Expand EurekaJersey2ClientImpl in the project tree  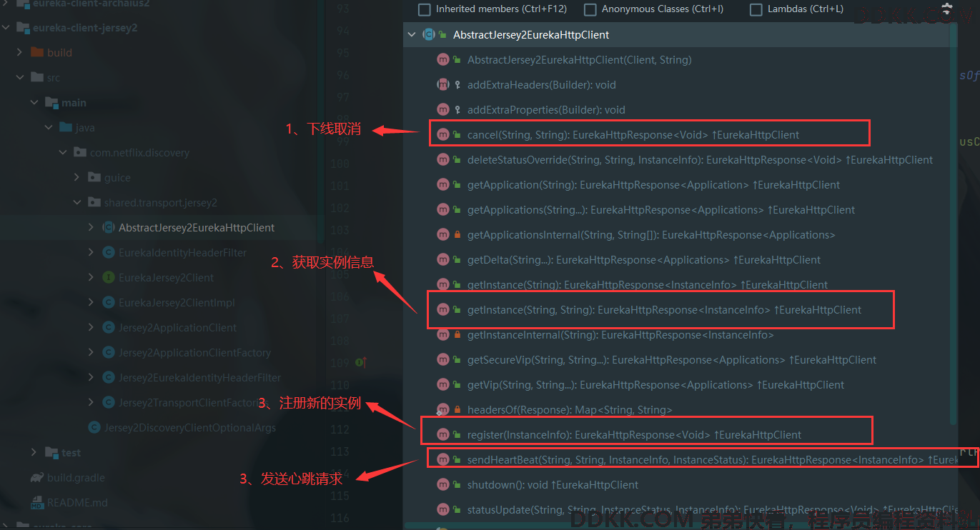tap(91, 303)
